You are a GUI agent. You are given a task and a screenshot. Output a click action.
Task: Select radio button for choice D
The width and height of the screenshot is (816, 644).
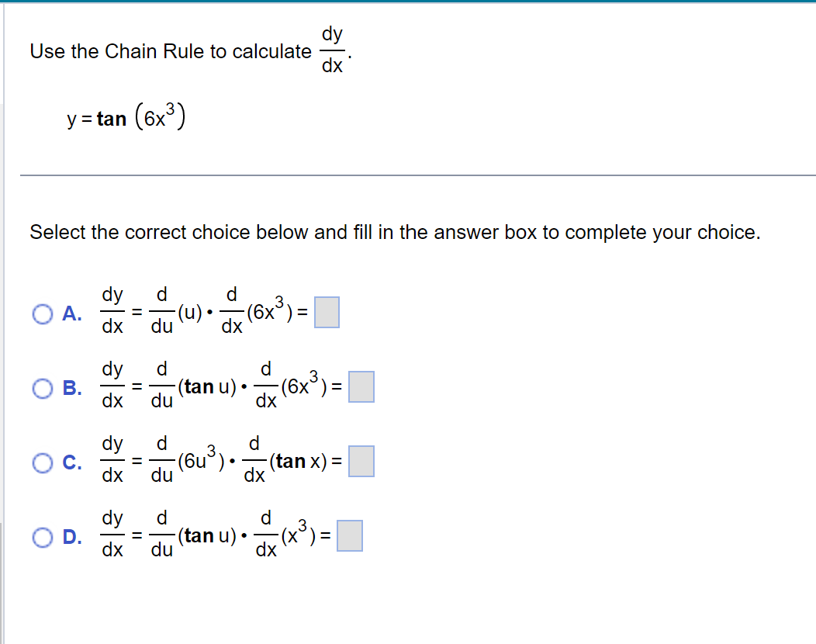43,536
